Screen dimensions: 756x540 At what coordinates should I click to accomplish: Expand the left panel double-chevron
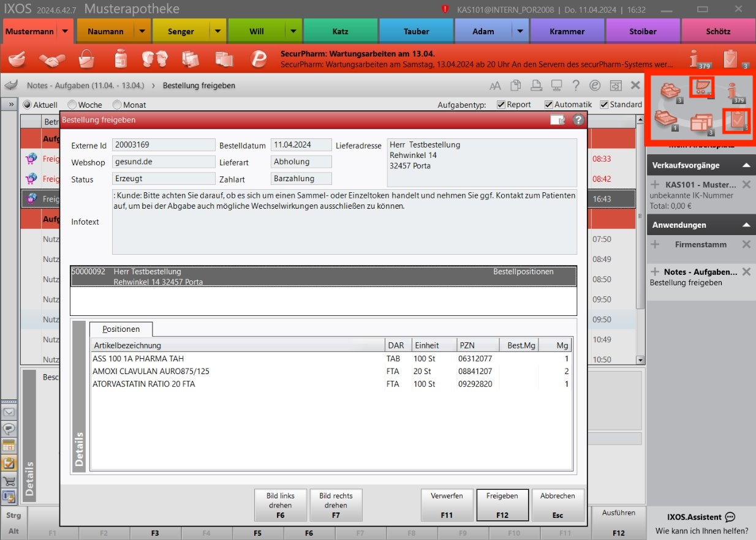pyautogui.click(x=10, y=105)
